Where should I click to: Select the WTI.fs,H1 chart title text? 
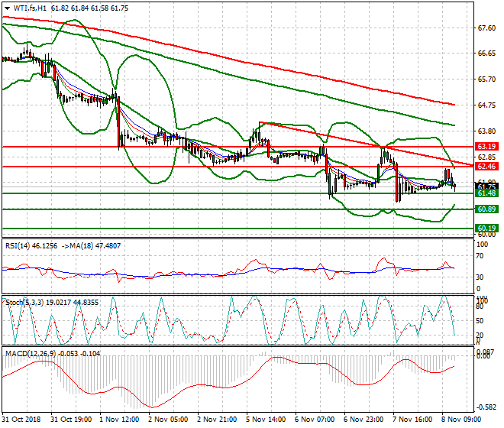(30, 8)
